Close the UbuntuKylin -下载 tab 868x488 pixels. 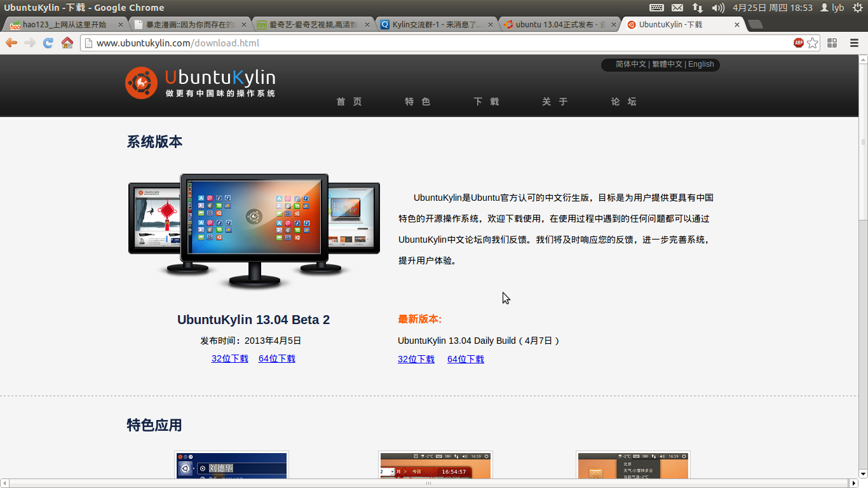[737, 25]
